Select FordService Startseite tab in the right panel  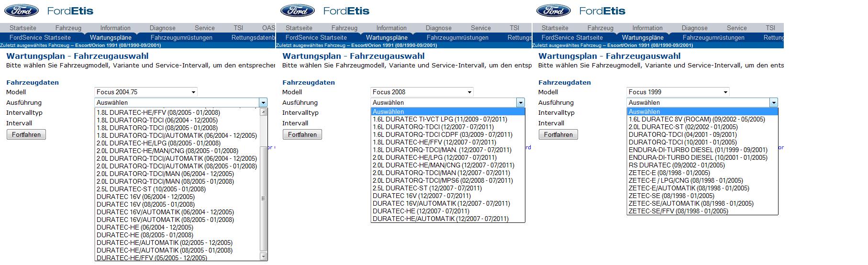pyautogui.click(x=572, y=37)
